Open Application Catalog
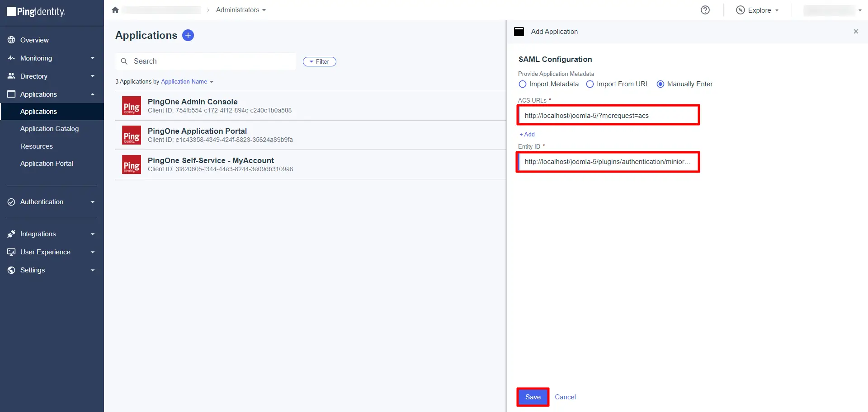868x412 pixels. [x=49, y=129]
